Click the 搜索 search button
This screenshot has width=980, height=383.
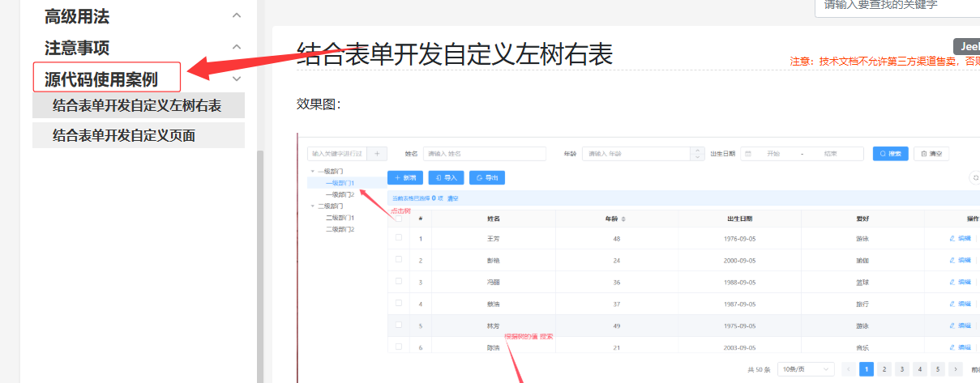pyautogui.click(x=890, y=154)
